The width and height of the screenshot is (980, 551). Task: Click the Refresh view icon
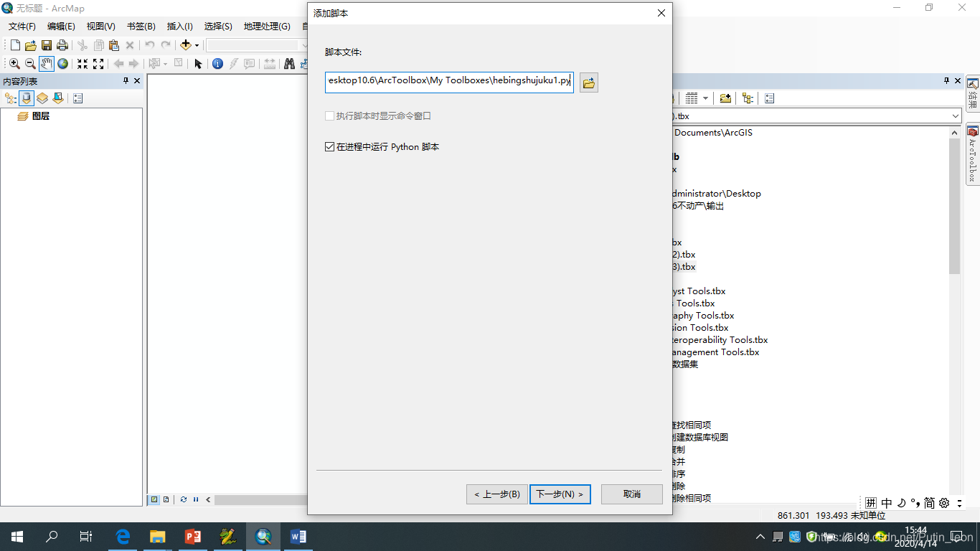click(x=184, y=499)
